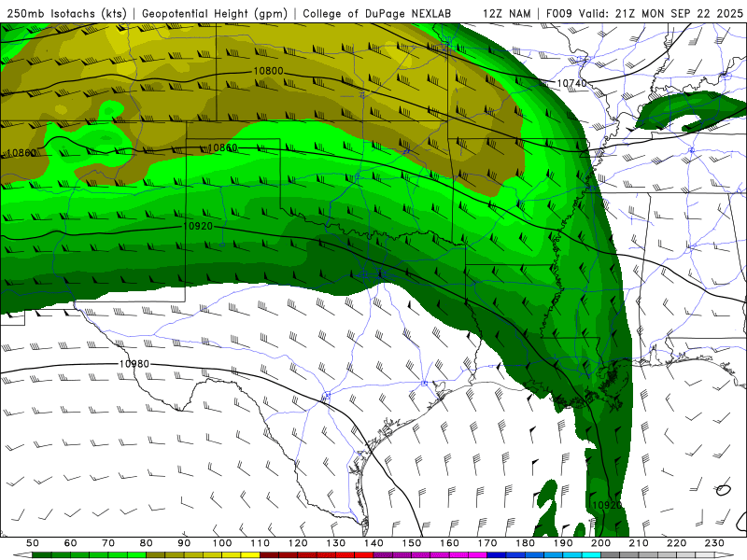Click the 10740 height contour label

[x=572, y=83]
